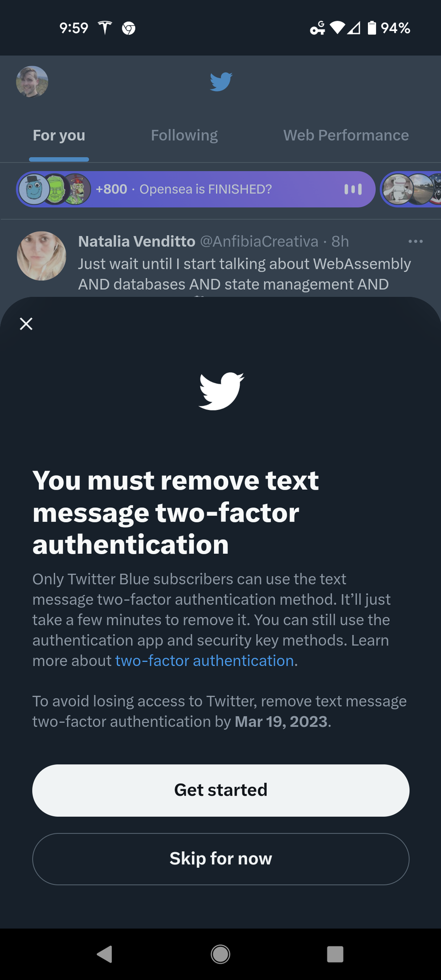Choose Skip for now
The height and width of the screenshot is (980, 441).
pyautogui.click(x=220, y=859)
